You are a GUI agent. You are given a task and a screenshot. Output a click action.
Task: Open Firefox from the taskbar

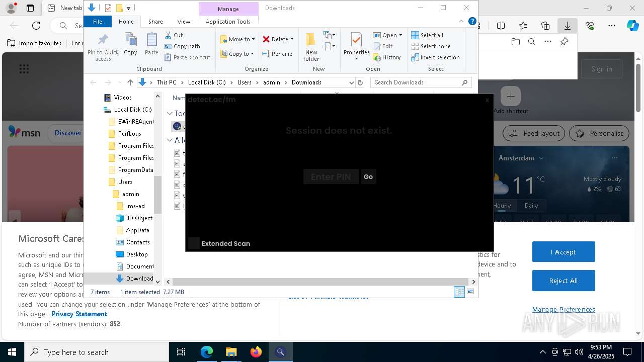(x=256, y=352)
